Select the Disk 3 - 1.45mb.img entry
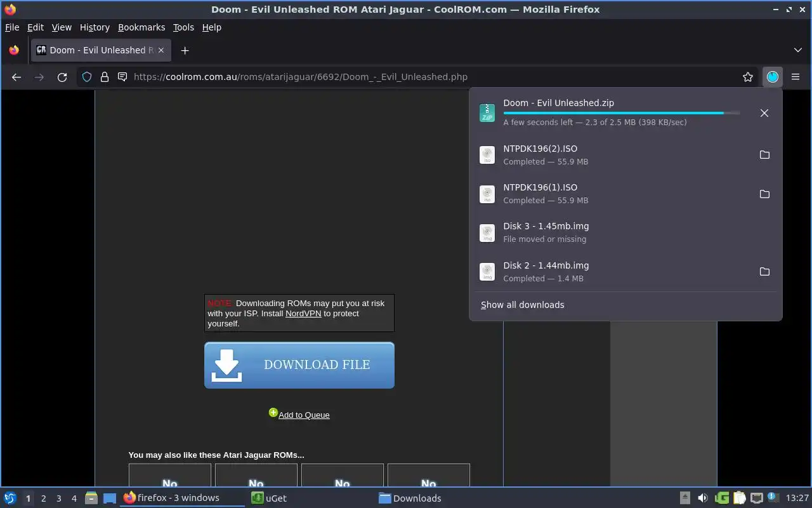 [625, 232]
